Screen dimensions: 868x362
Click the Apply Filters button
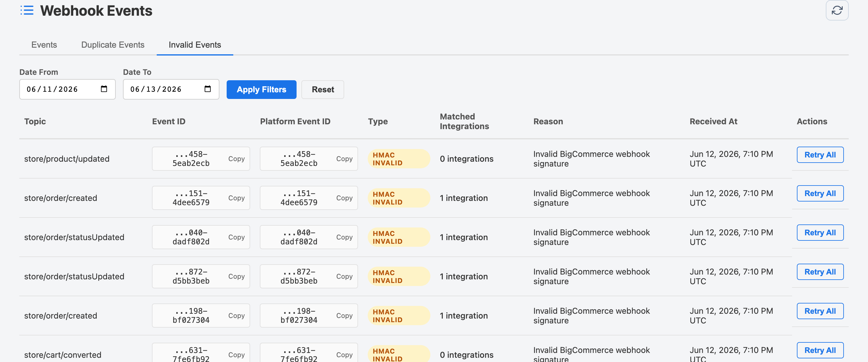(x=262, y=89)
